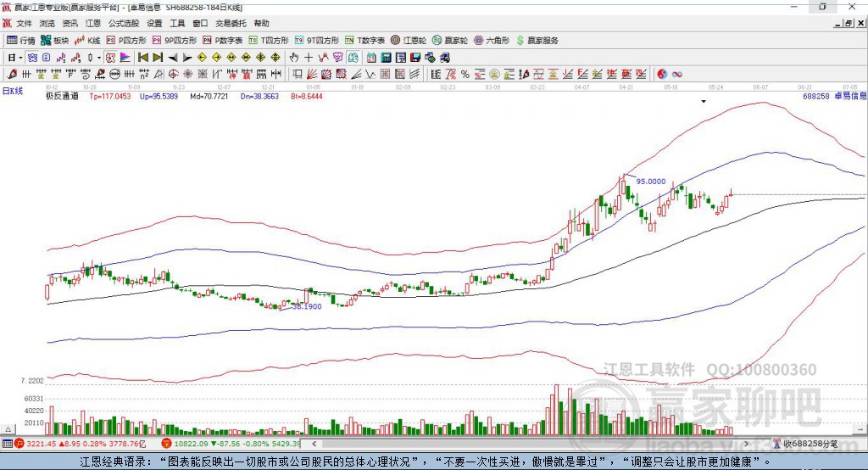Viewport: 868px width, 470px height.
Task: Click the 日K线 label
Action: (x=13, y=91)
